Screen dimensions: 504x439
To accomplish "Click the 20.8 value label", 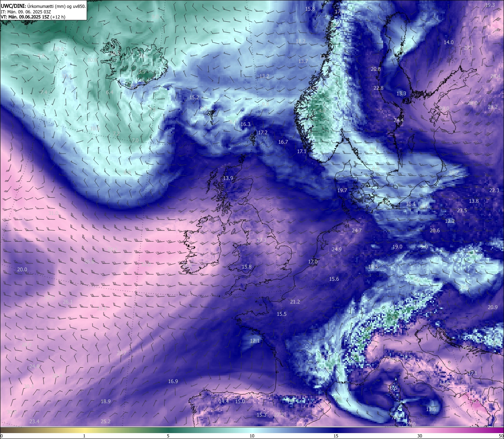I will pyautogui.click(x=376, y=69).
